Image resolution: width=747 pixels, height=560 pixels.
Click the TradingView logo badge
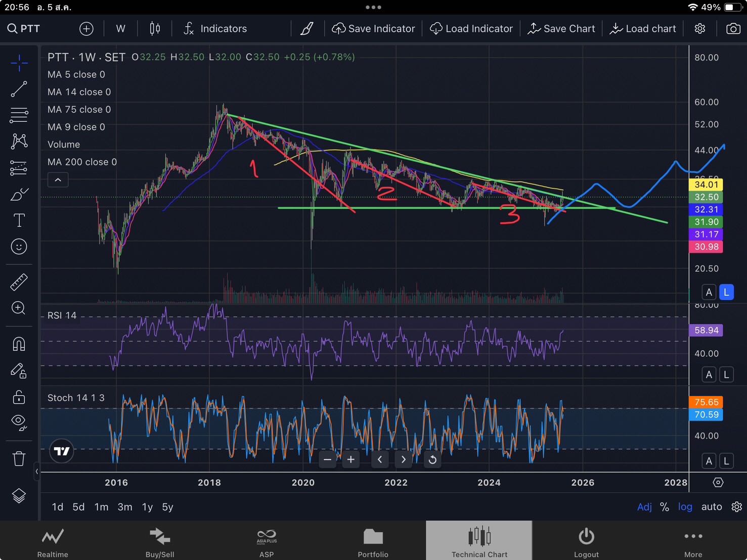pos(62,451)
